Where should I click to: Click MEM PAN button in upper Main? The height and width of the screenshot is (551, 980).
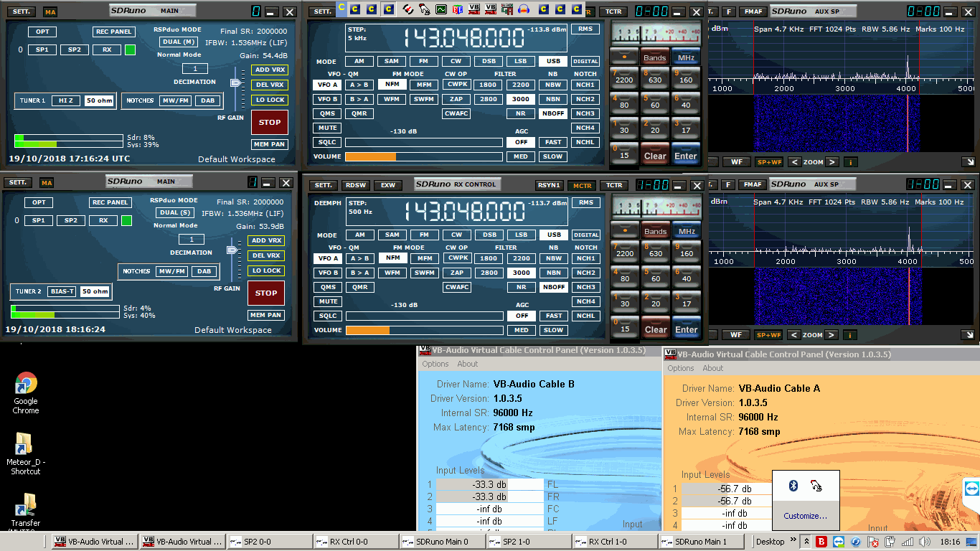point(270,144)
